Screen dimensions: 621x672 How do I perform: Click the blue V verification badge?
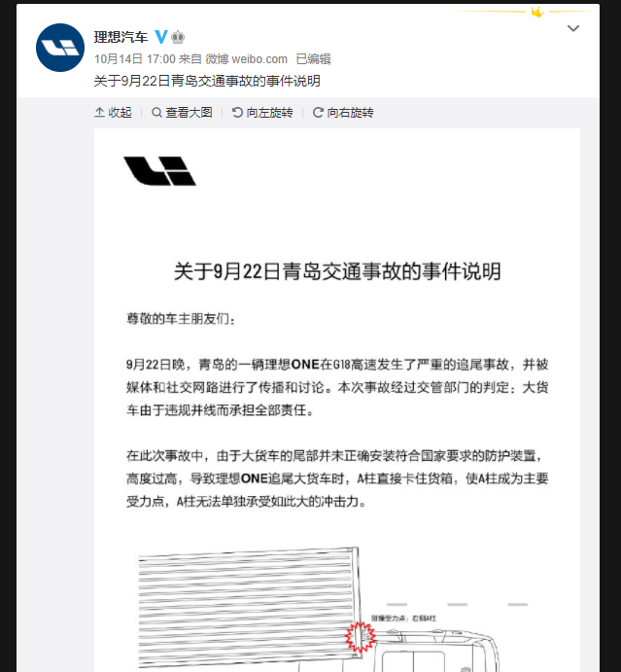(161, 37)
